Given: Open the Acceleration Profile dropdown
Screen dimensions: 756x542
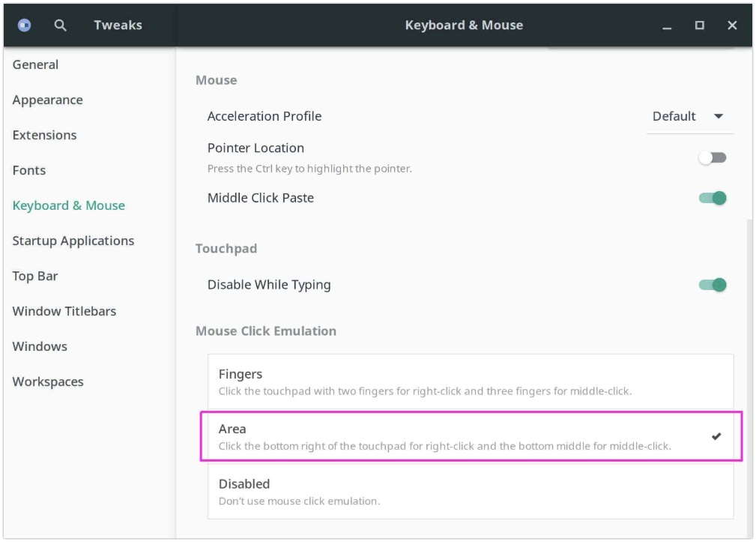Looking at the screenshot, I should [x=689, y=116].
